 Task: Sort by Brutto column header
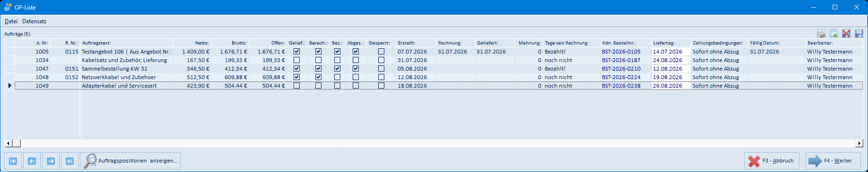tap(230, 43)
